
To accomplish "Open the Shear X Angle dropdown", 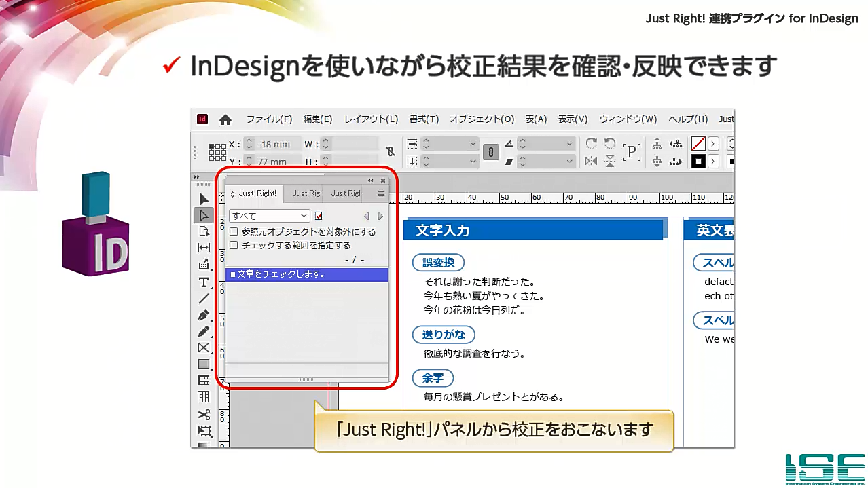I will coord(570,162).
